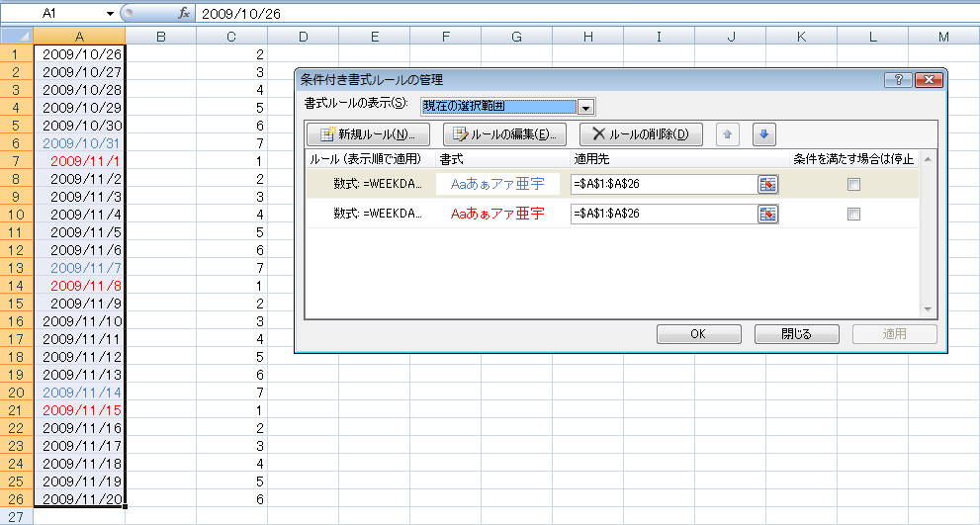Click ルールの削除 button
Image resolution: width=980 pixels, height=525 pixels.
(633, 134)
